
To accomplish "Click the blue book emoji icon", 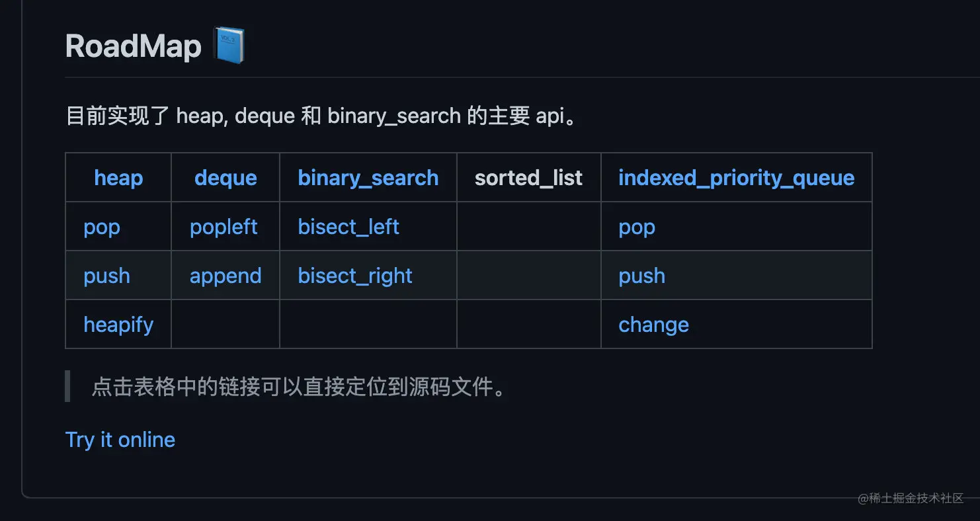I will coord(229,46).
